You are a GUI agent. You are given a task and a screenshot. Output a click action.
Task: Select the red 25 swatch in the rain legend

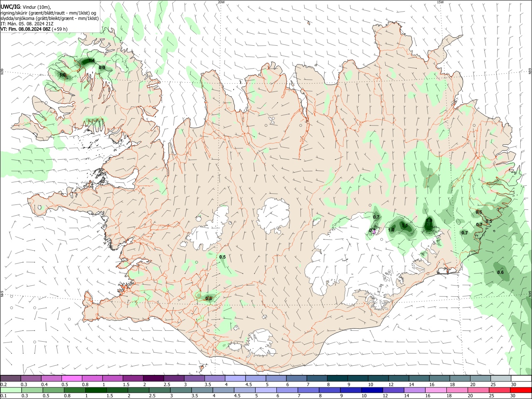[500, 390]
